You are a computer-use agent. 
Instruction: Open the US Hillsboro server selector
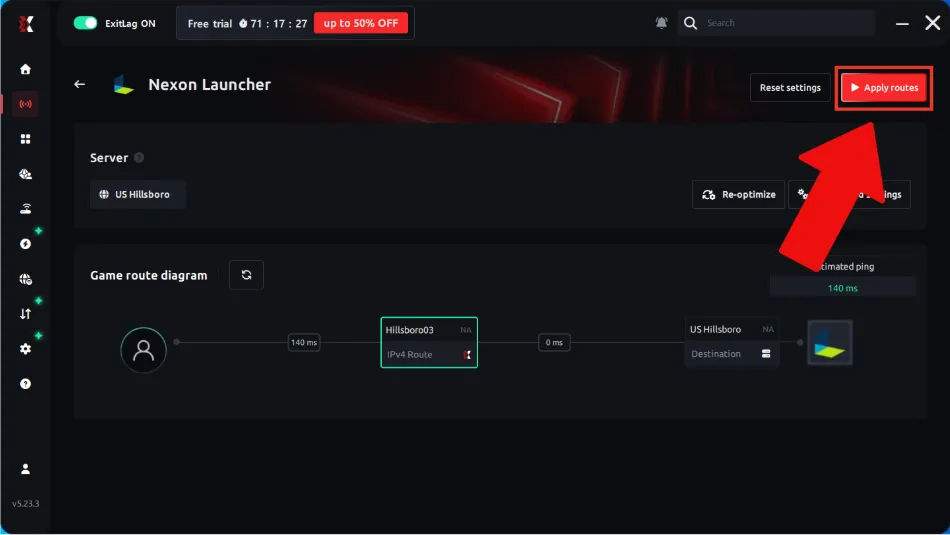point(138,194)
